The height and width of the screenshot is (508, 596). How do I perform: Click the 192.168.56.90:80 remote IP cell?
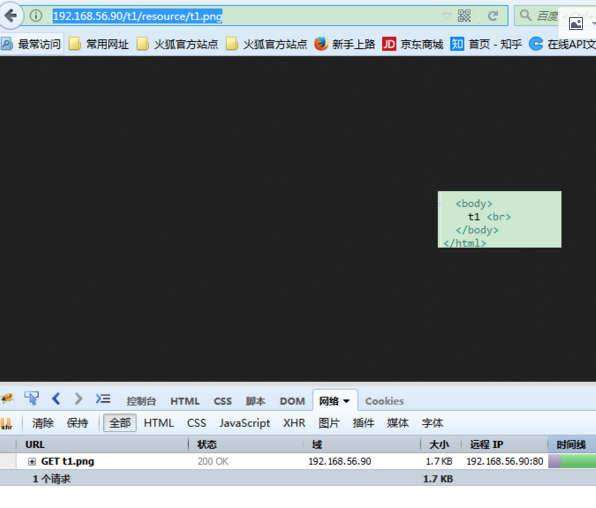pos(505,461)
